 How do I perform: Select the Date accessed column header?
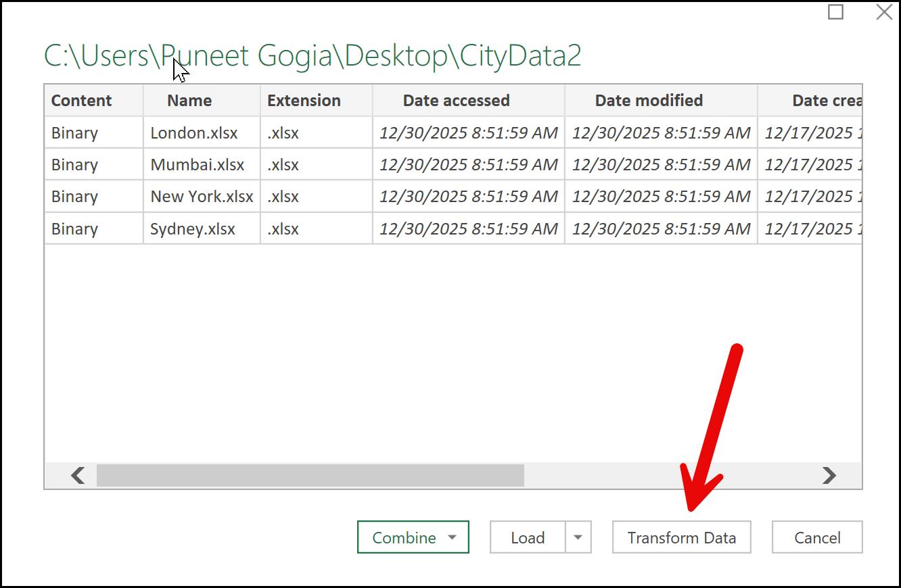pyautogui.click(x=456, y=101)
